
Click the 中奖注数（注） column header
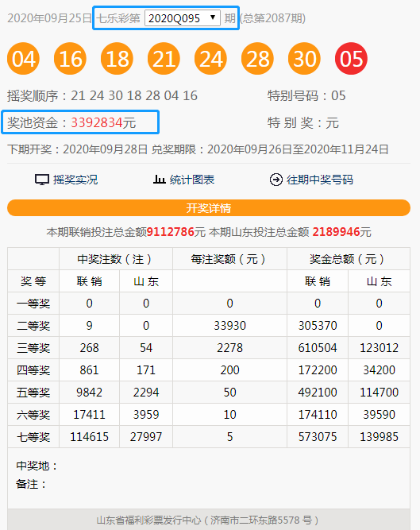(x=116, y=259)
